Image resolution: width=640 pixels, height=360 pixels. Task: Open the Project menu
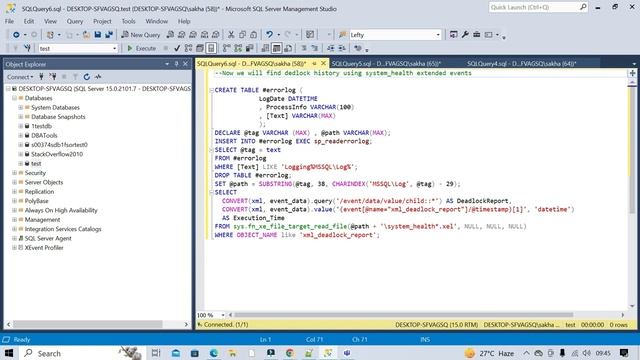(102, 21)
